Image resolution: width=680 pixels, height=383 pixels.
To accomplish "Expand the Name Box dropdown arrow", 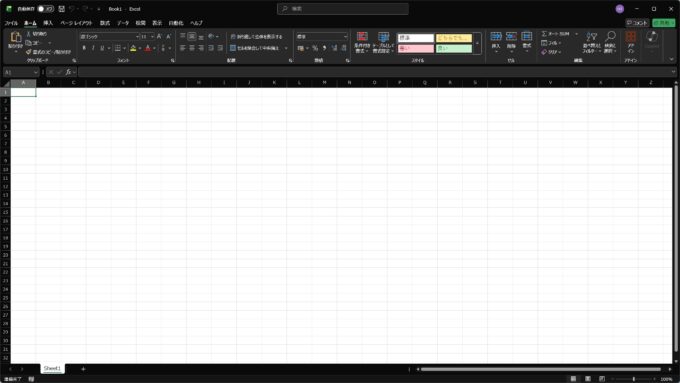I will pyautogui.click(x=36, y=72).
